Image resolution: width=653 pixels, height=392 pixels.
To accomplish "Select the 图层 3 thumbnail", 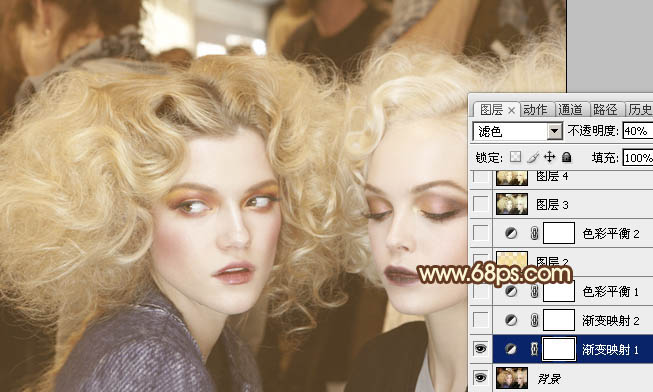I will 512,204.
